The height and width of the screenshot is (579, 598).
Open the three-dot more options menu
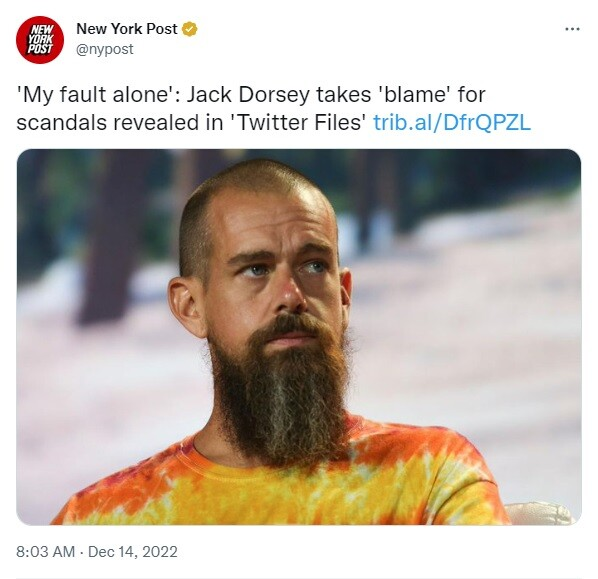572,29
